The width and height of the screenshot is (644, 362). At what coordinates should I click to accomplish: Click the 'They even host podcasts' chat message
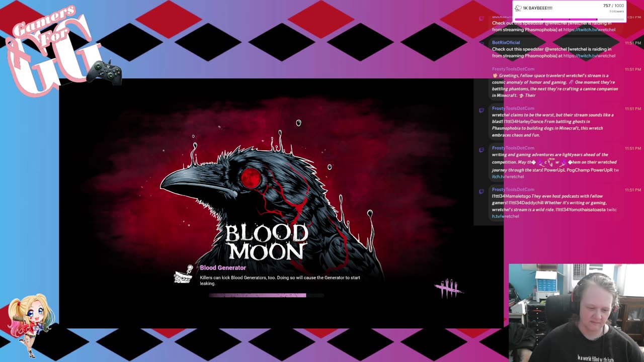pos(554,206)
